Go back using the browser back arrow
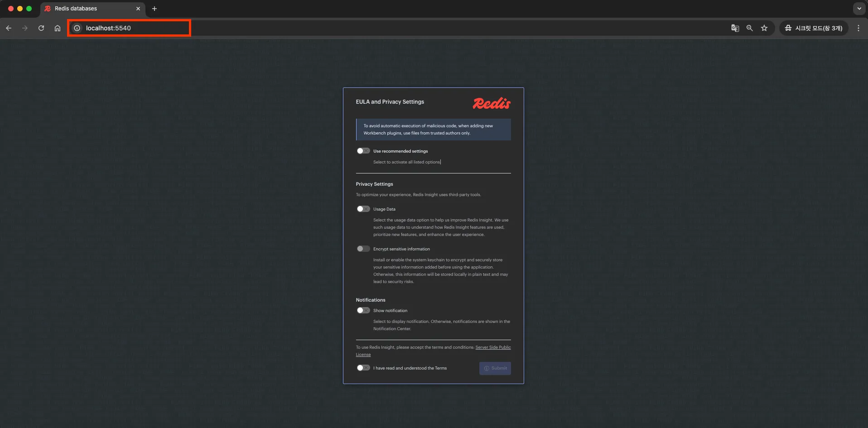 pyautogui.click(x=9, y=28)
